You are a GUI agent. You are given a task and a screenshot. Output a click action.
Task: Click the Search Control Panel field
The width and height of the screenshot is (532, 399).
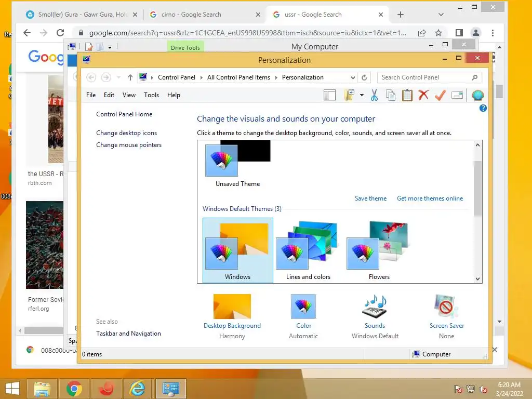coord(430,77)
